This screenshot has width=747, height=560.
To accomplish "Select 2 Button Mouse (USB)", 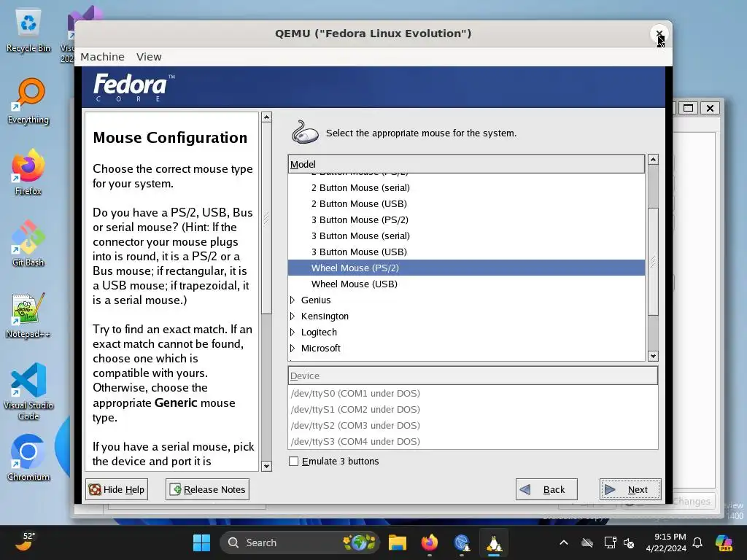I will tap(466, 204).
